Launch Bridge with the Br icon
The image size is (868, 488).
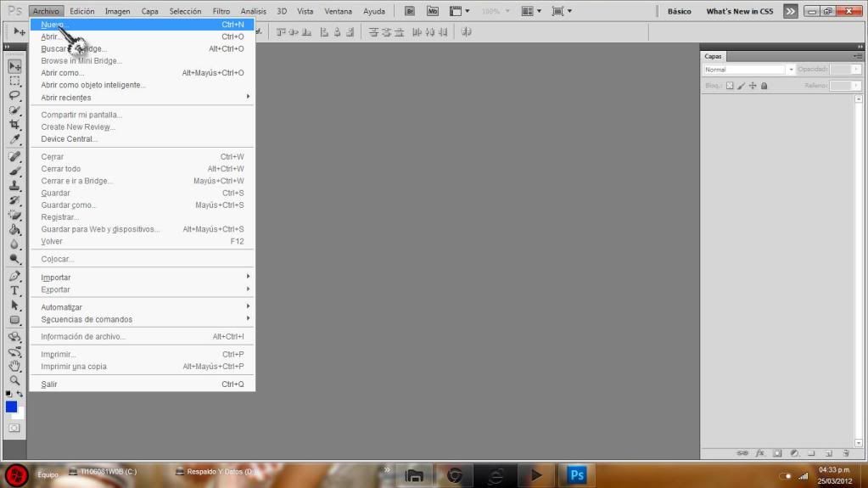(410, 11)
